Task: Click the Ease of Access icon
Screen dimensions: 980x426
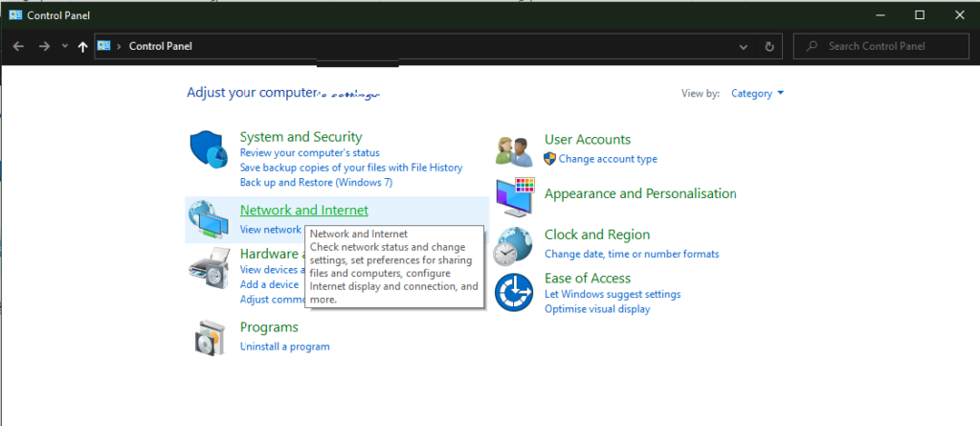Action: tap(514, 292)
